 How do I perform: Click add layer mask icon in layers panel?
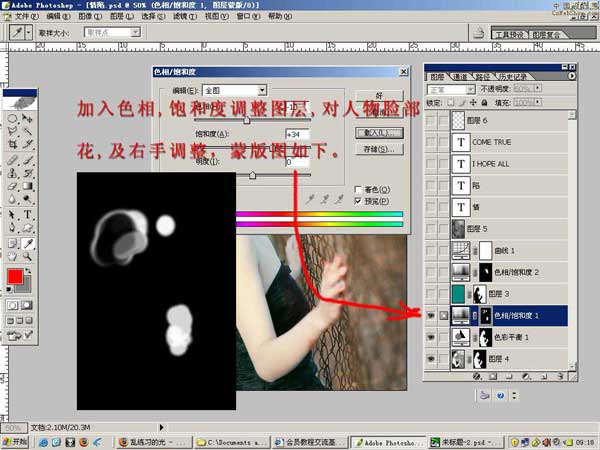492,377
